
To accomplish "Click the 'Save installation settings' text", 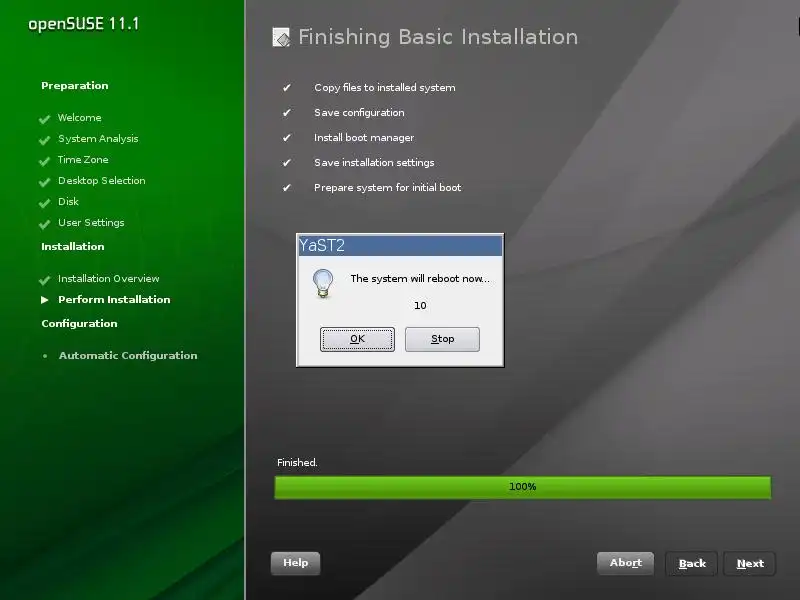I will [x=374, y=163].
